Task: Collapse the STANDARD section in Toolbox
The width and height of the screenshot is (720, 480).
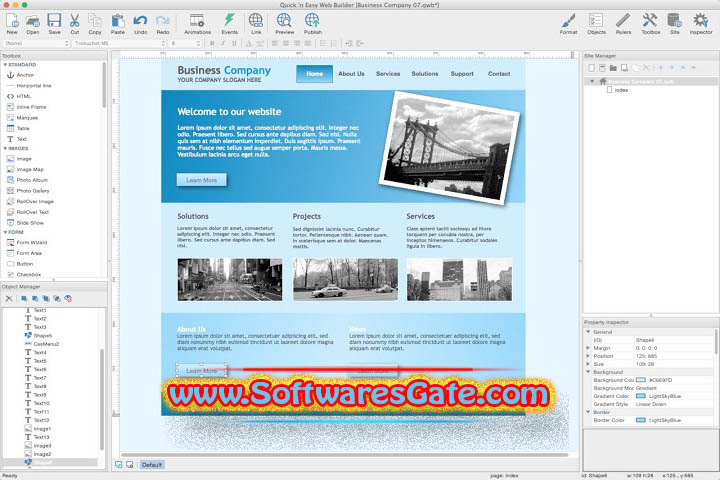Action: coord(5,65)
